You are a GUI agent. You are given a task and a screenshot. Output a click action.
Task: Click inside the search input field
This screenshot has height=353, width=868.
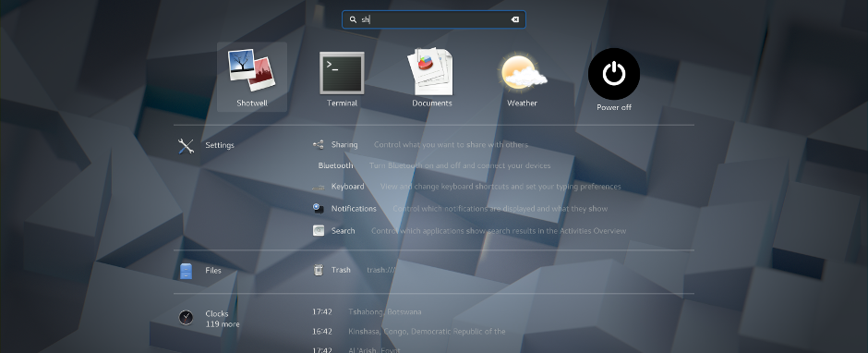[433, 19]
